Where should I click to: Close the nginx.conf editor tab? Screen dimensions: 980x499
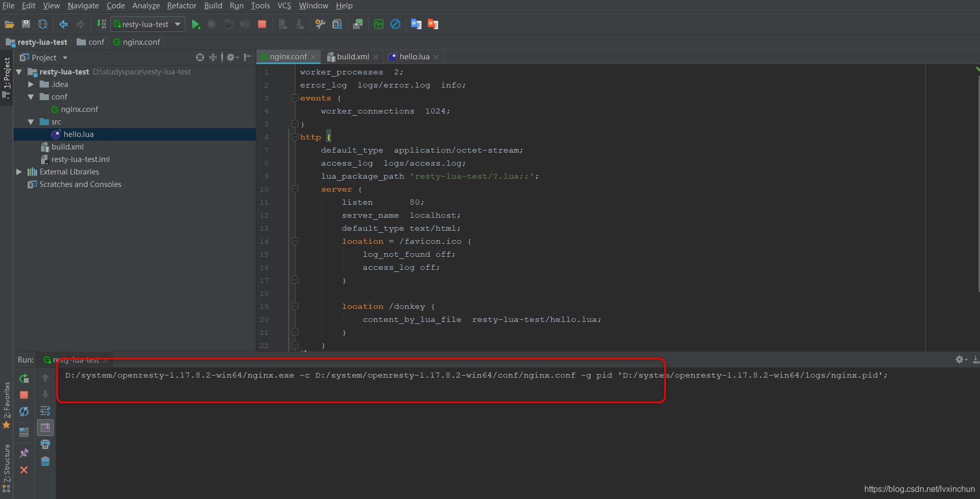[313, 57]
